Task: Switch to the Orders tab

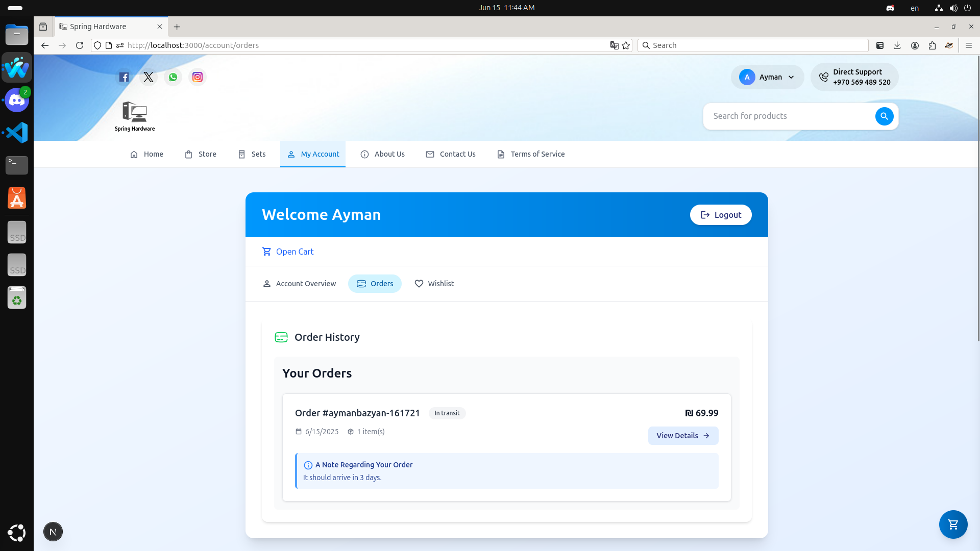Action: [375, 284]
